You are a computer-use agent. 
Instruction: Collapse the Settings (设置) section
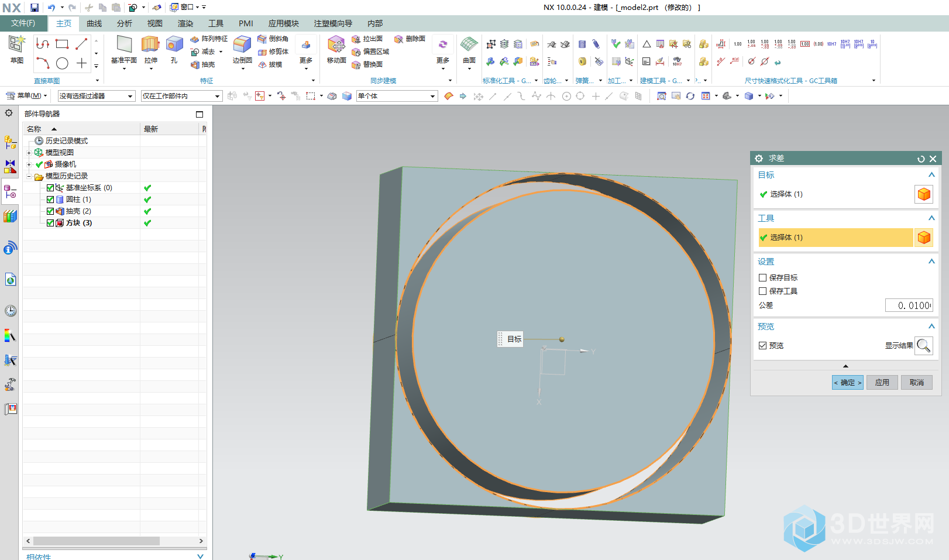click(x=931, y=262)
